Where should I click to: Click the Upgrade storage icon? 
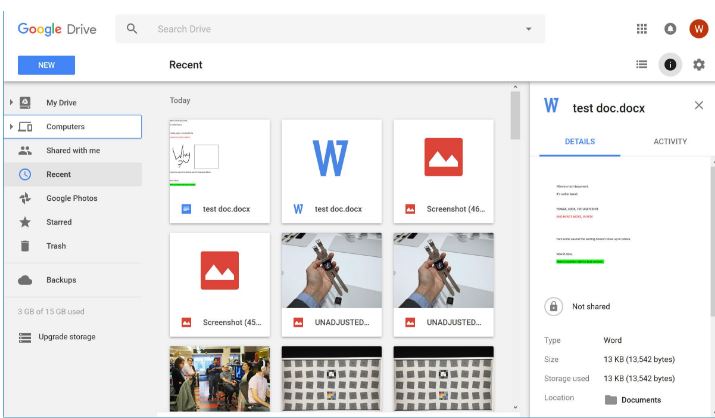(25, 337)
